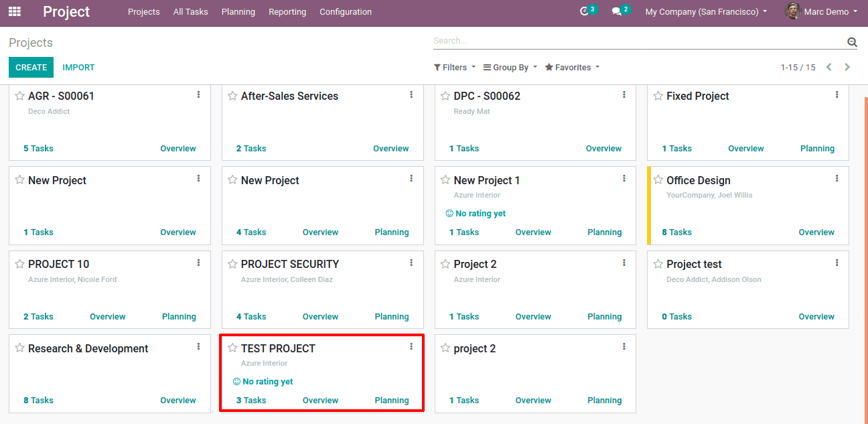Open kebab menu on PROJECT 10 card

tap(198, 263)
